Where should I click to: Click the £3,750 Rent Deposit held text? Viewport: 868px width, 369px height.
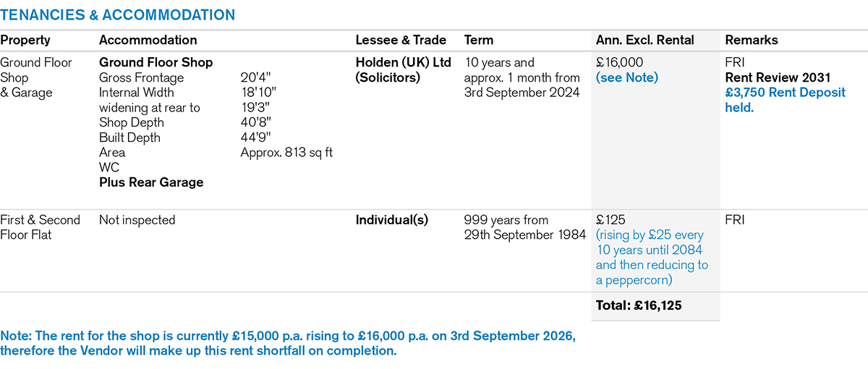click(785, 100)
